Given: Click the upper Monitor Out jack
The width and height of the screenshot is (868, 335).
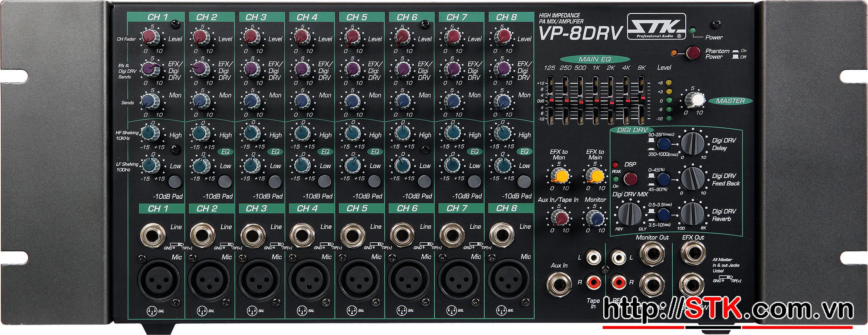Looking at the screenshot, I should (x=651, y=254).
